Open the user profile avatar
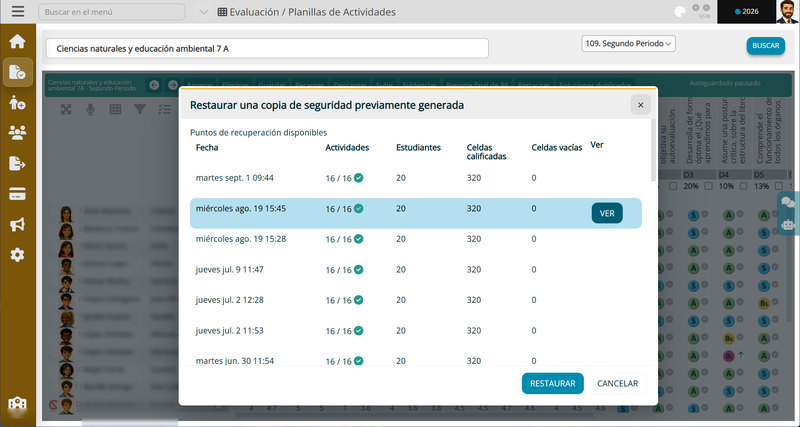 [x=787, y=11]
